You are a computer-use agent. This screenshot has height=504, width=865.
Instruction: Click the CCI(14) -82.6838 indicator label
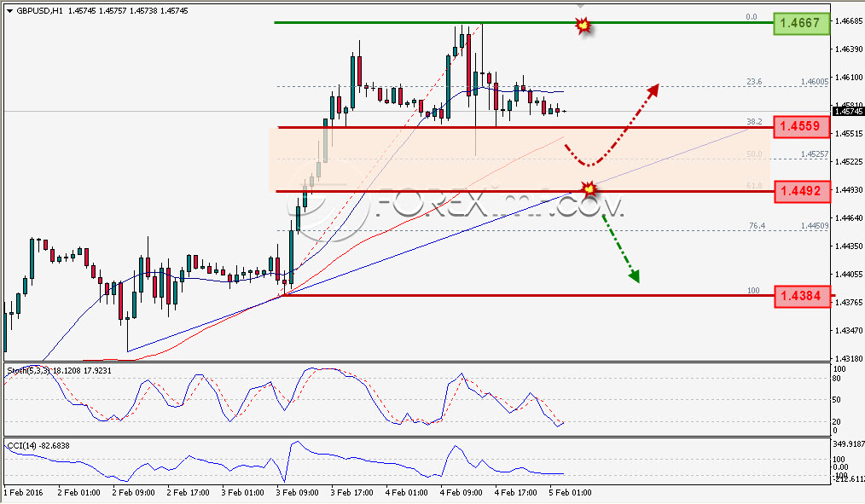click(38, 445)
